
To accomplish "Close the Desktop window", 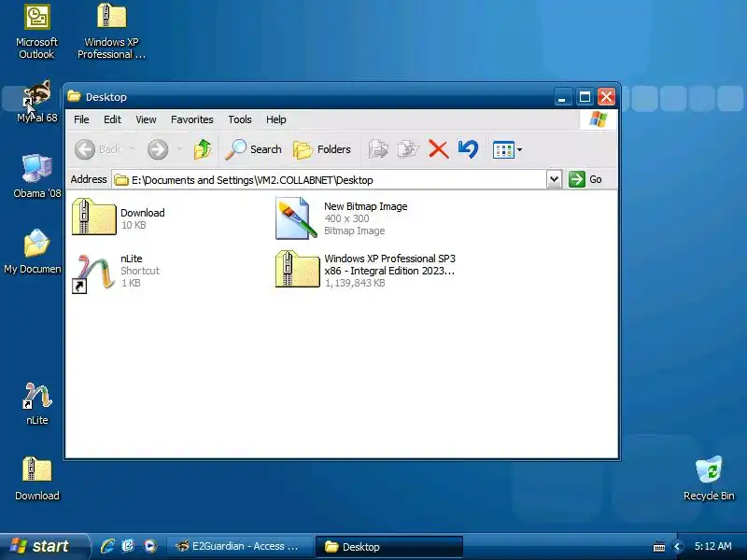I will 606,97.
